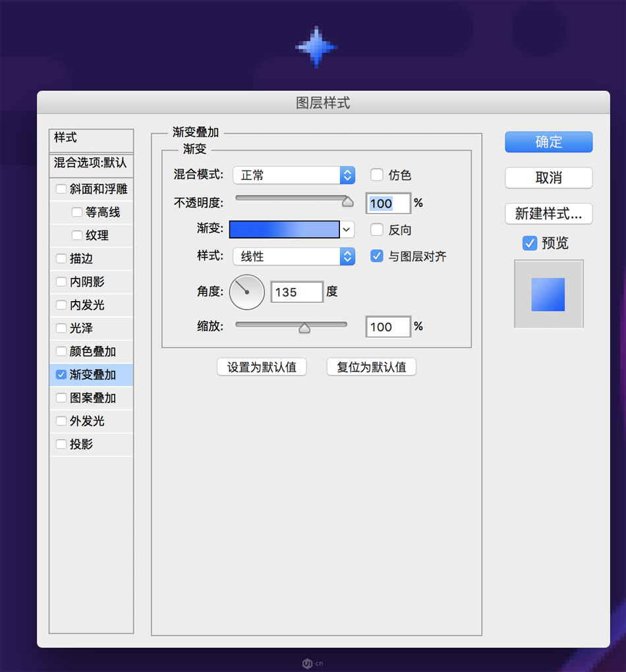The image size is (626, 672).
Task: Select the 颜色叠加 label row
Action: (x=92, y=351)
